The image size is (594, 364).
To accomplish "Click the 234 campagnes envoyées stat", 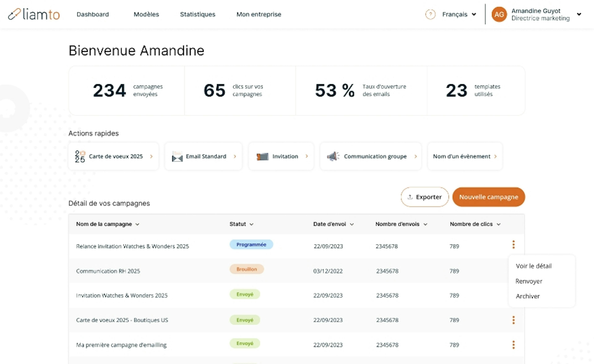I will (127, 91).
